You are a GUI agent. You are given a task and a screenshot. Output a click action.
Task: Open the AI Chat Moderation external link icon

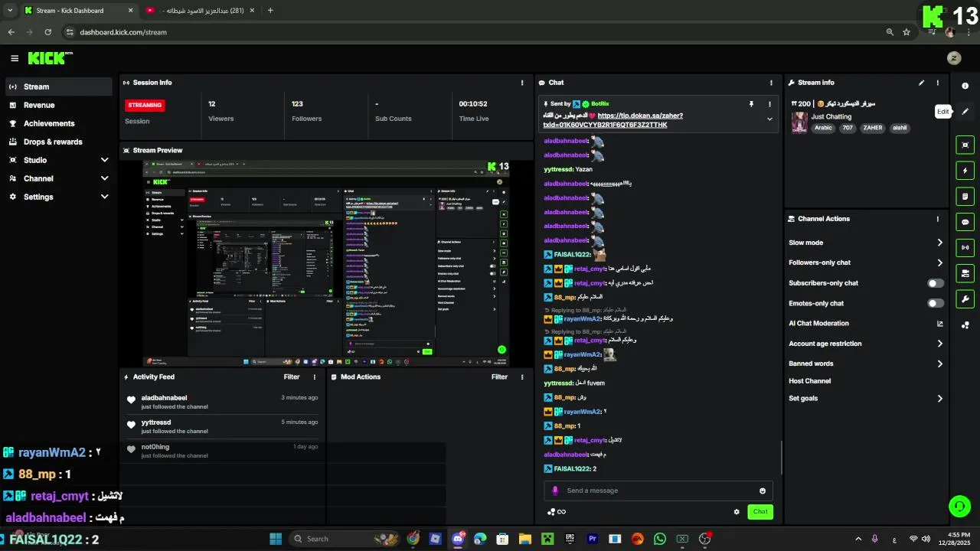click(940, 324)
